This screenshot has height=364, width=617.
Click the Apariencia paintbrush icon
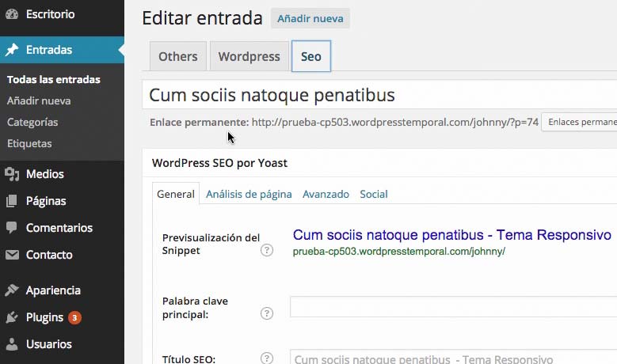[12, 290]
